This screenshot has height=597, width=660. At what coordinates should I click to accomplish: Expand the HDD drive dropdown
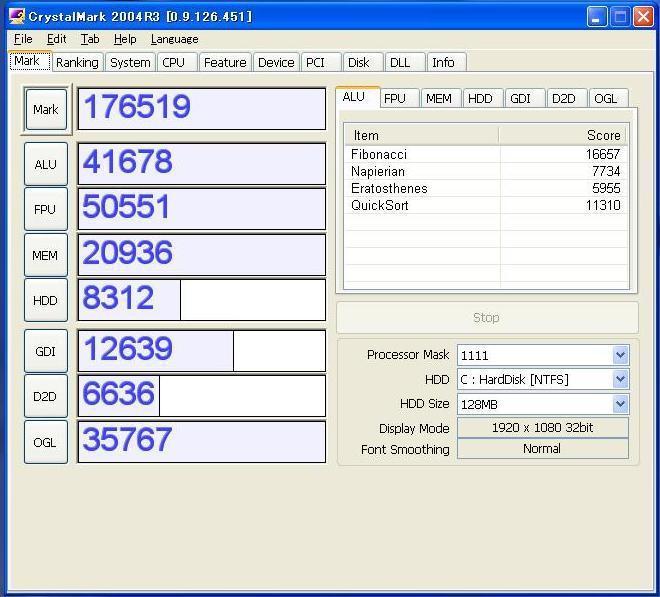pyautogui.click(x=620, y=380)
